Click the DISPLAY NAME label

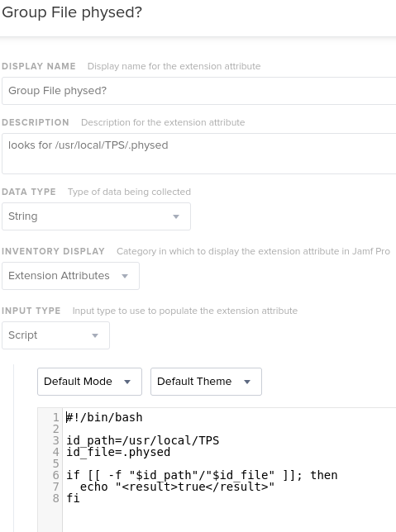(x=39, y=66)
